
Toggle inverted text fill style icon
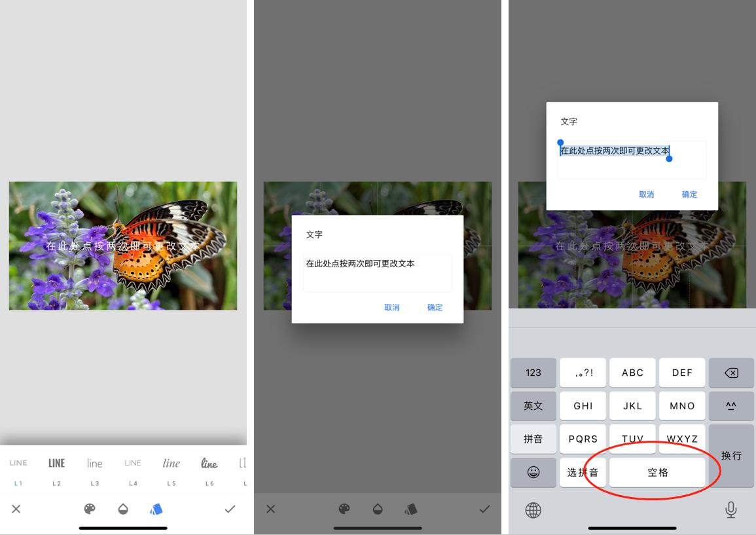click(156, 509)
